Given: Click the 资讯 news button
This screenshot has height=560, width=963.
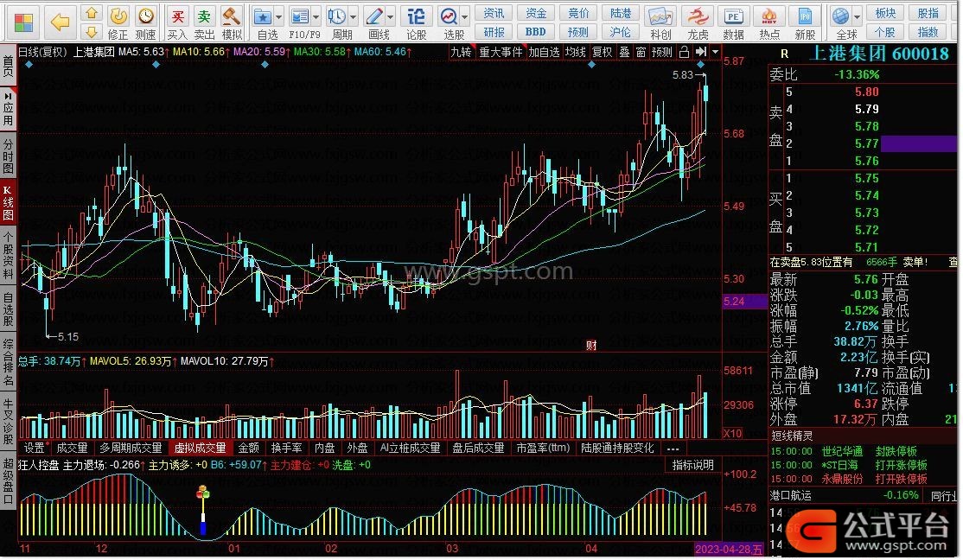Looking at the screenshot, I should tap(494, 13).
